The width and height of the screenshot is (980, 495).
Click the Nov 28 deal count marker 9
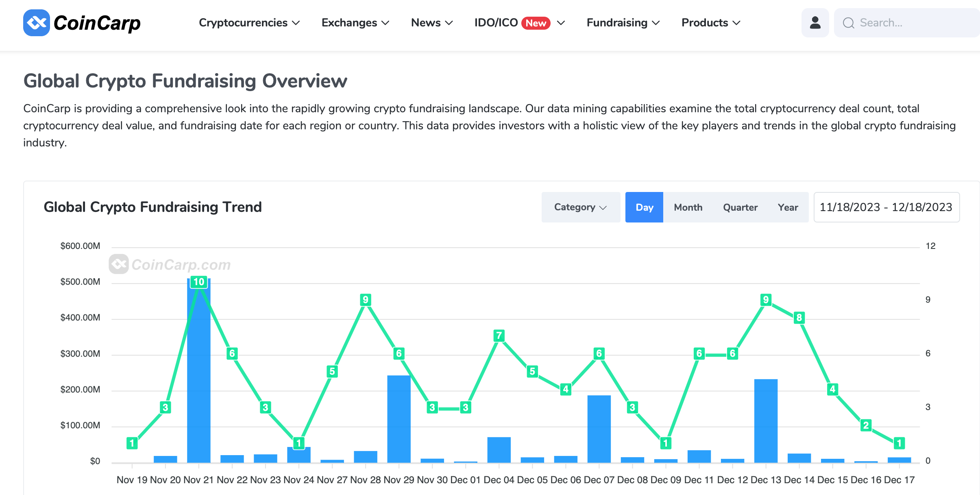coord(366,300)
